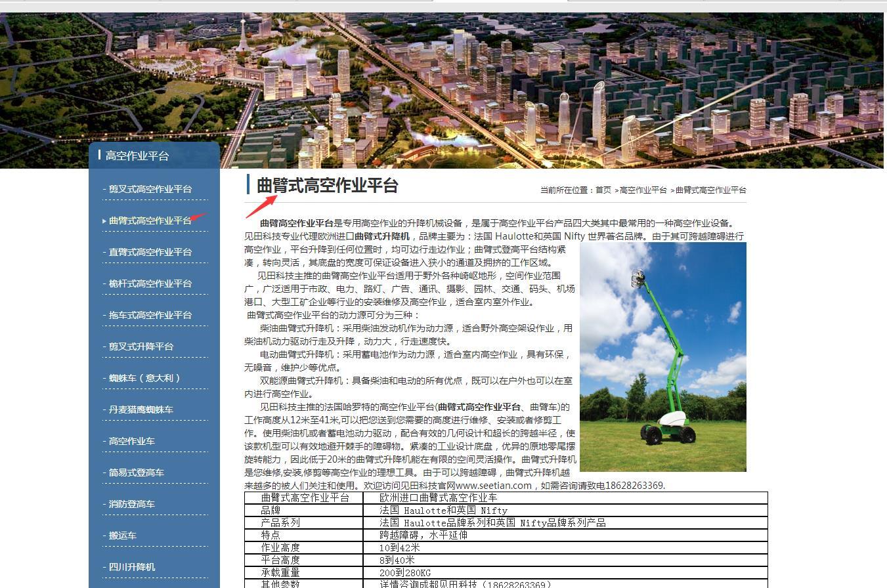Open 简易式登高车 sidebar link
Viewport: 887px width, 588px height.
tap(137, 472)
